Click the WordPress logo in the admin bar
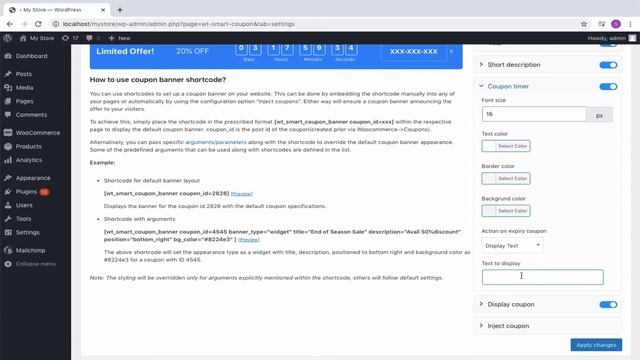This screenshot has width=640, height=360. [7, 38]
